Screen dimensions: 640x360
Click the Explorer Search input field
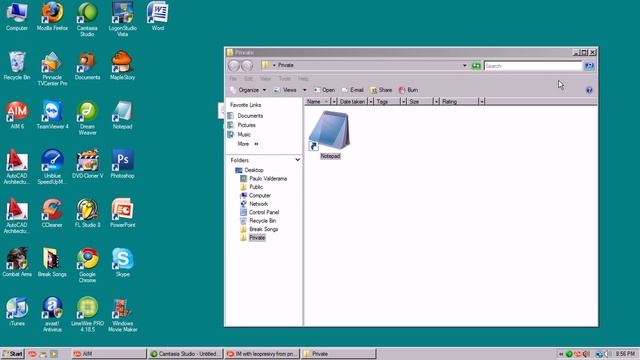click(533, 66)
